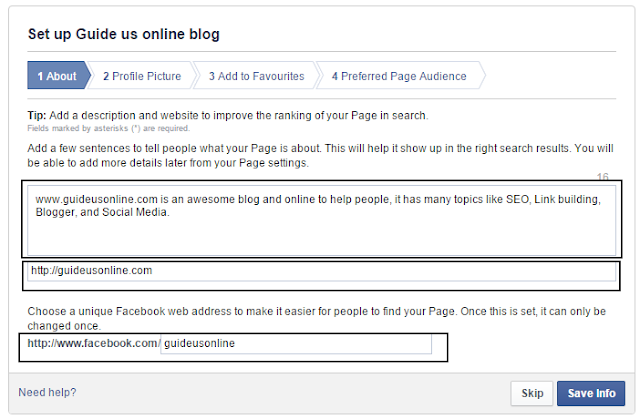Click the Facebook web address field with guideusonline
Viewport: 640px width, 419px height.
tap(296, 344)
